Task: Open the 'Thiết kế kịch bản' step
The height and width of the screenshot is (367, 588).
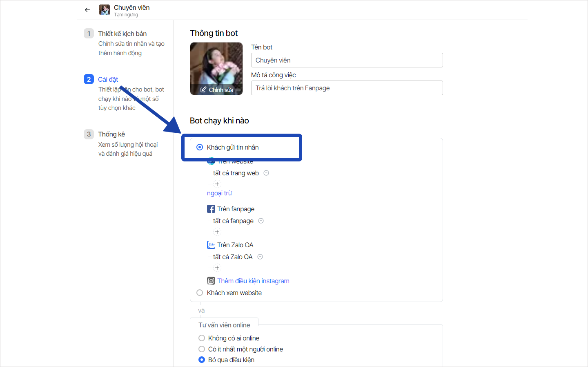Action: pos(122,34)
